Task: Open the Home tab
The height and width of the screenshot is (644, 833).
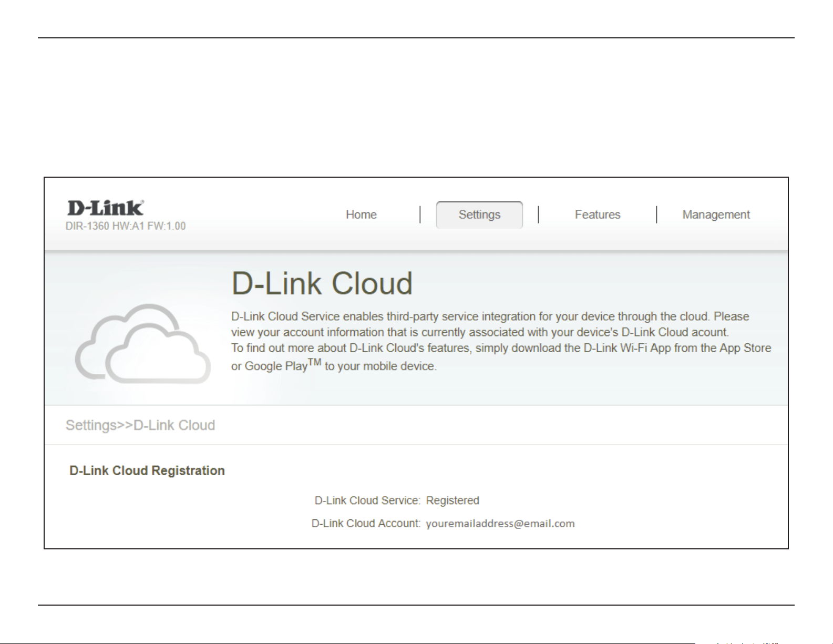Action: [361, 214]
